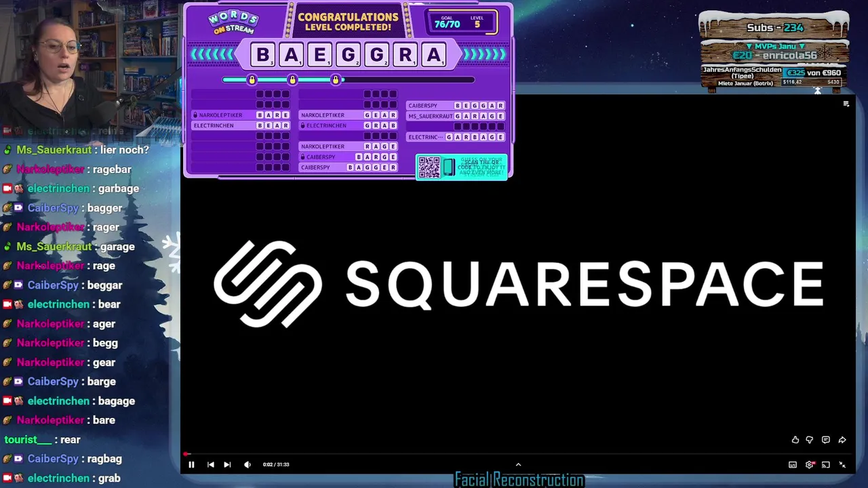The width and height of the screenshot is (868, 488).
Task: Click the Congratulations Level Completed banner
Action: [348, 22]
